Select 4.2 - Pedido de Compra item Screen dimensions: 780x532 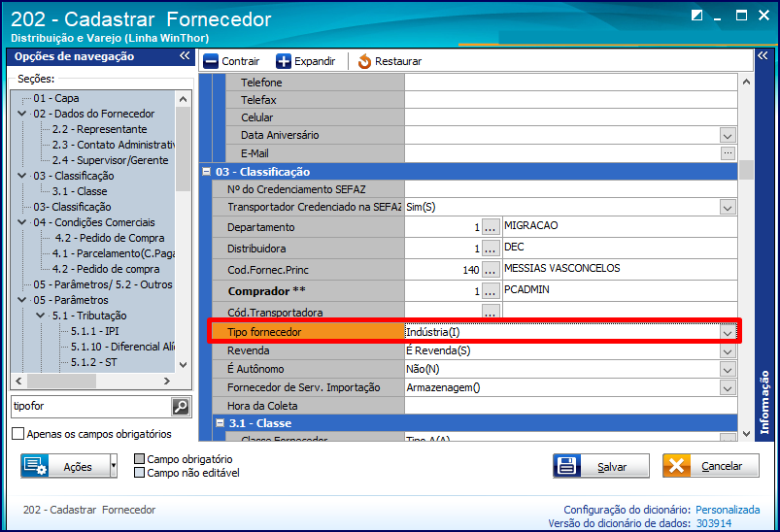[109, 238]
